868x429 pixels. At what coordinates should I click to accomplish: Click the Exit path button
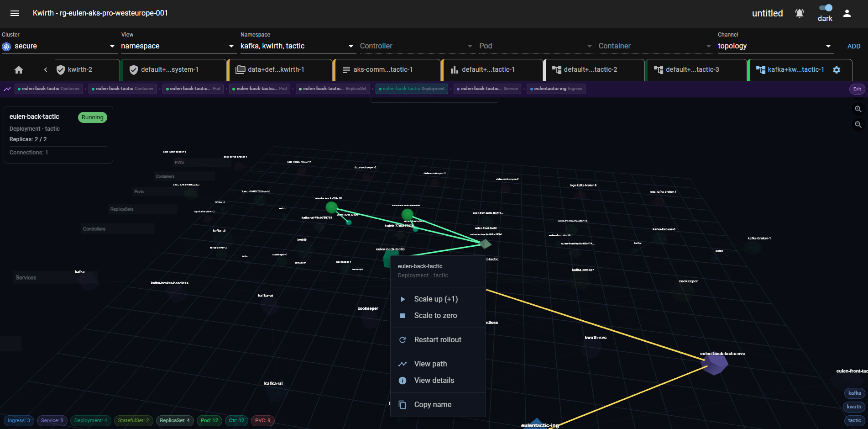pos(857,89)
